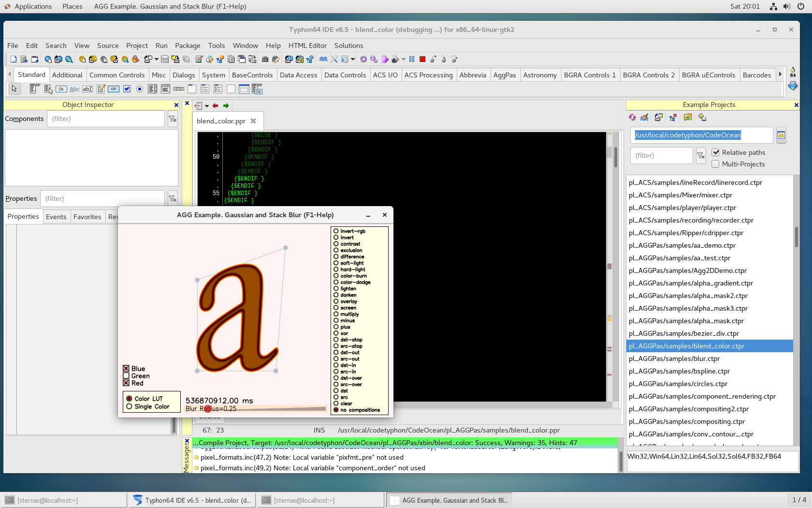
Task: Click the CodeOcean path input field
Action: coord(701,135)
